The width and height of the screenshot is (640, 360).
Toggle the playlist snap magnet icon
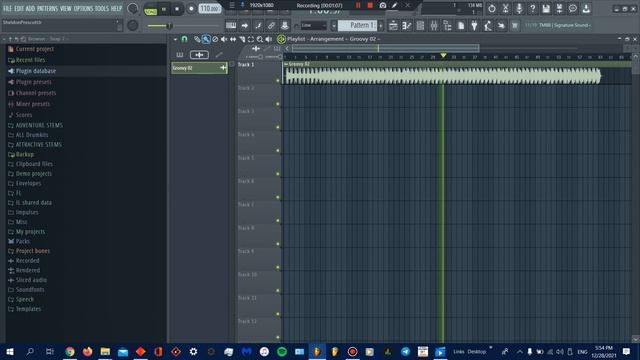184,39
